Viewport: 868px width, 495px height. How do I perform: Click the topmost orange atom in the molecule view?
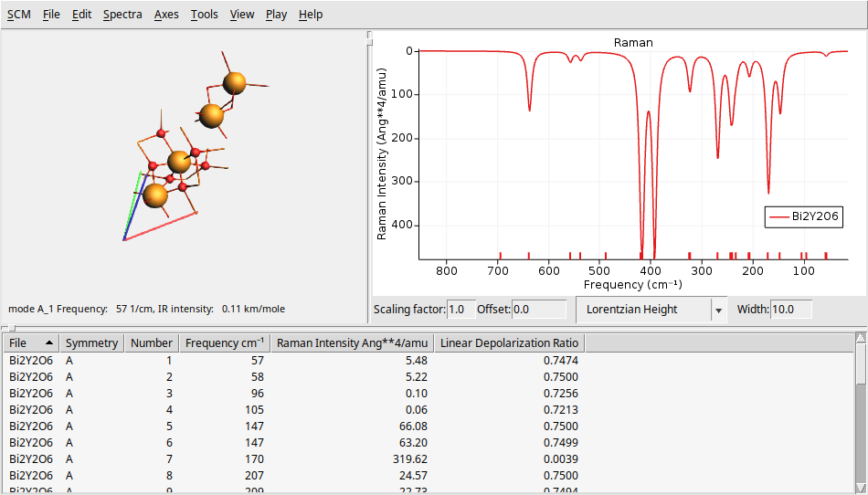point(235,84)
